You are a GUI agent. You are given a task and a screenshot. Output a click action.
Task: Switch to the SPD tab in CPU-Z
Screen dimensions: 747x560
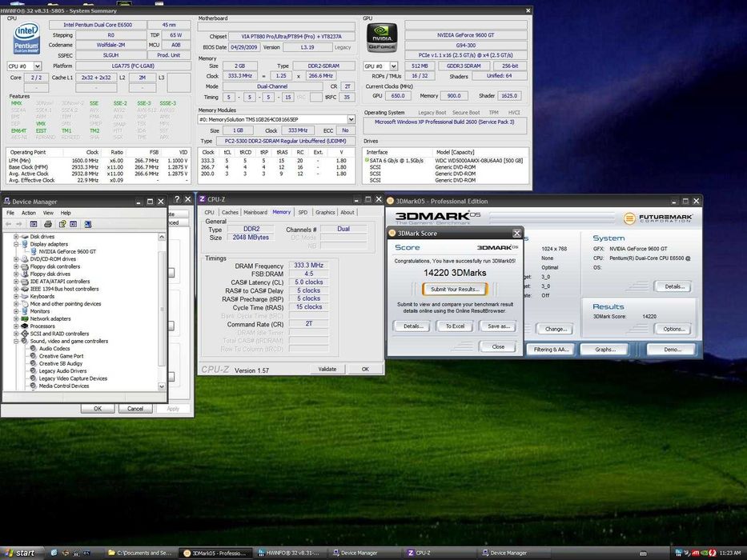tap(303, 212)
